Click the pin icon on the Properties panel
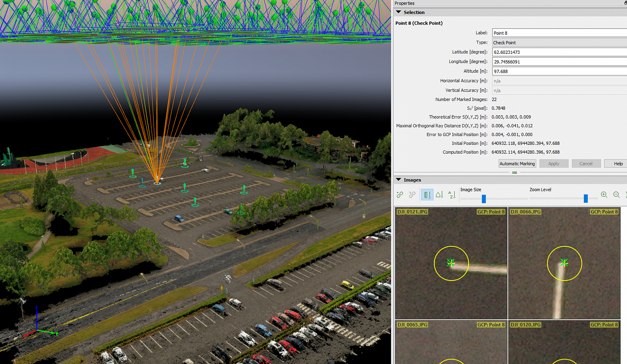Screen dimensions: 627x364 pos(624,3)
